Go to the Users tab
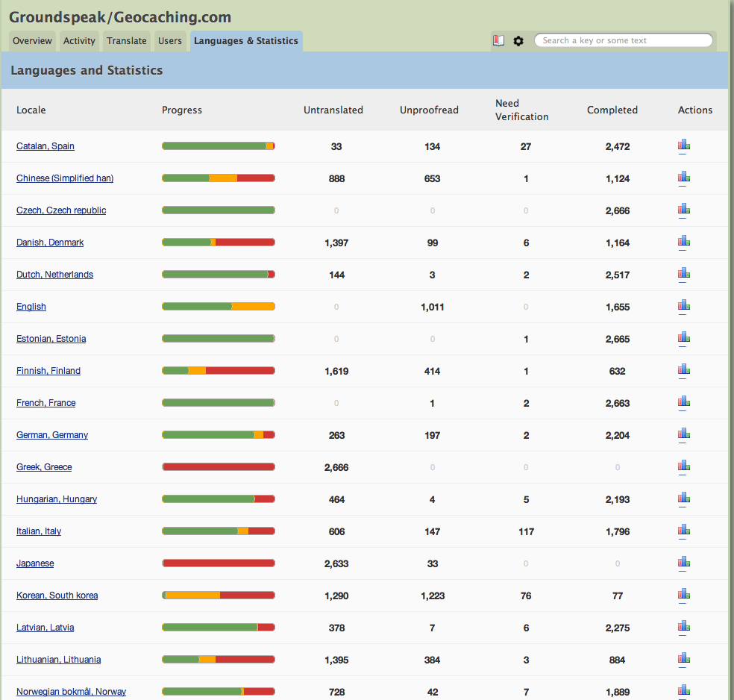The height and width of the screenshot is (700, 734). (x=170, y=41)
